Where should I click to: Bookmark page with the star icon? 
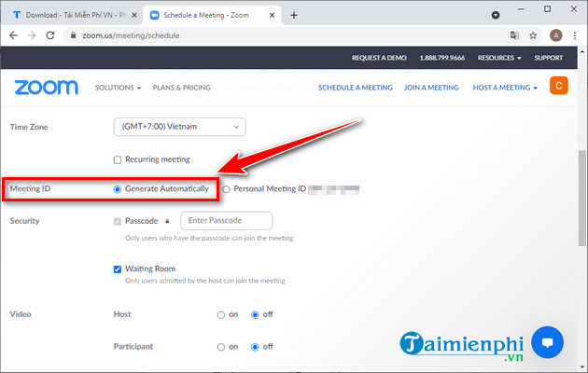(533, 35)
